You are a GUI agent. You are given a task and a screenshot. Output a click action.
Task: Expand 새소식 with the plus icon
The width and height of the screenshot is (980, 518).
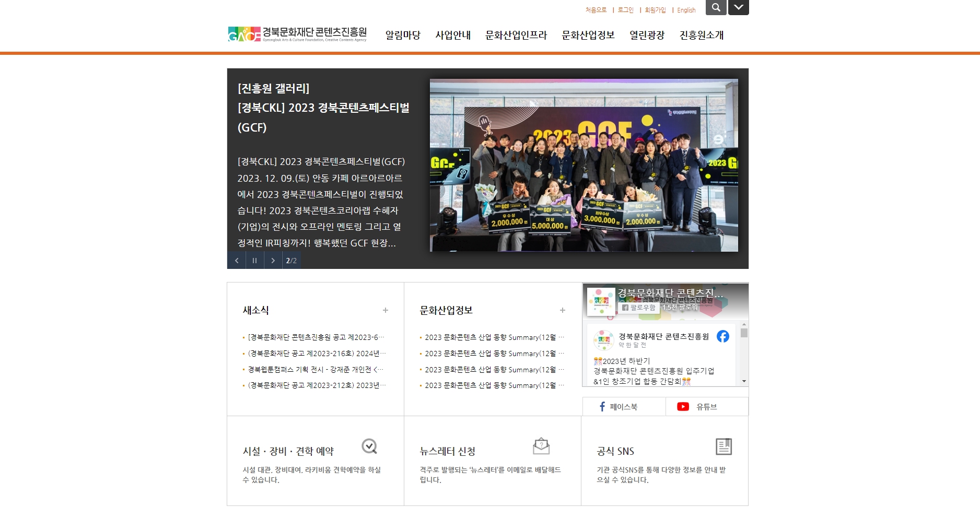pos(386,310)
